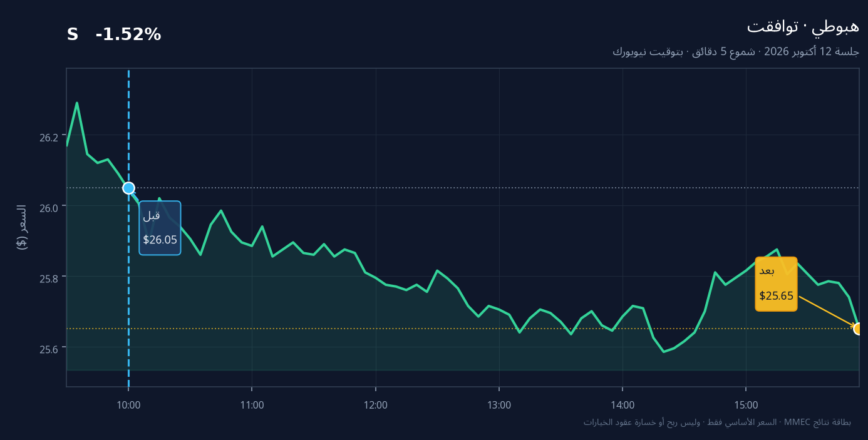Click the "بعد" label in the yellow box
The image size is (868, 440).
point(767,271)
